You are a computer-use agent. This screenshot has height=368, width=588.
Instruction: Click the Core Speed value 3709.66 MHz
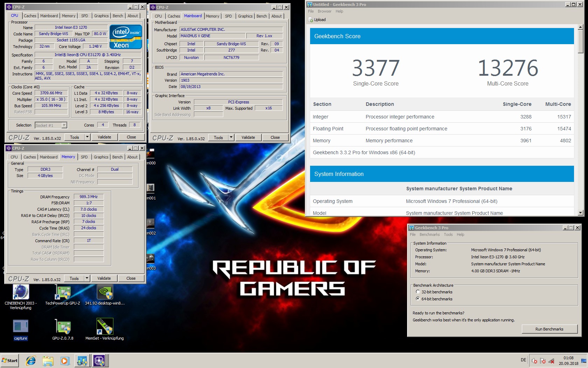51,93
